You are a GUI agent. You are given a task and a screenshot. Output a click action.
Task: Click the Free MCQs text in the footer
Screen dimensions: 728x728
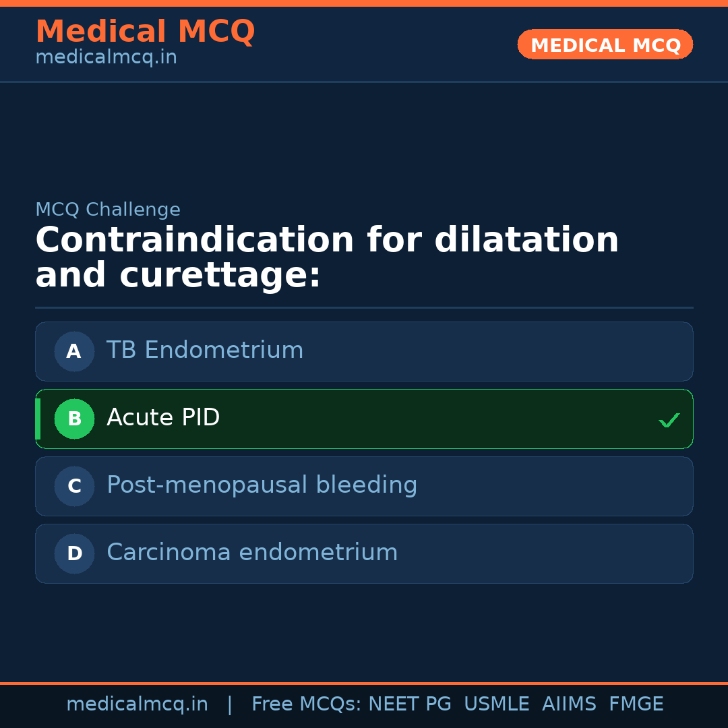[307, 704]
